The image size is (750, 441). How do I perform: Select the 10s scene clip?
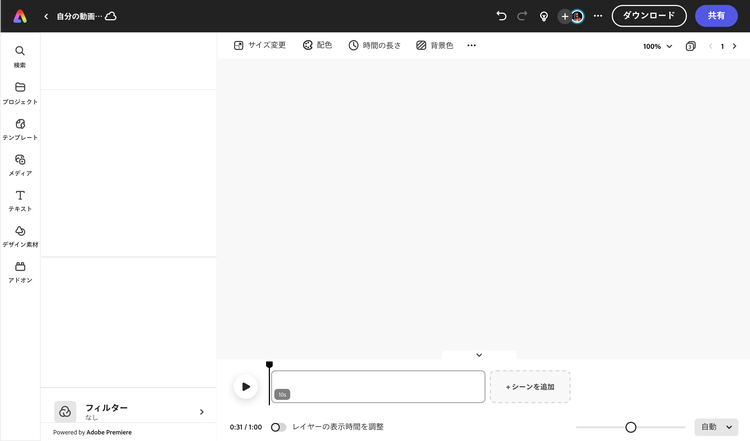pyautogui.click(x=378, y=386)
